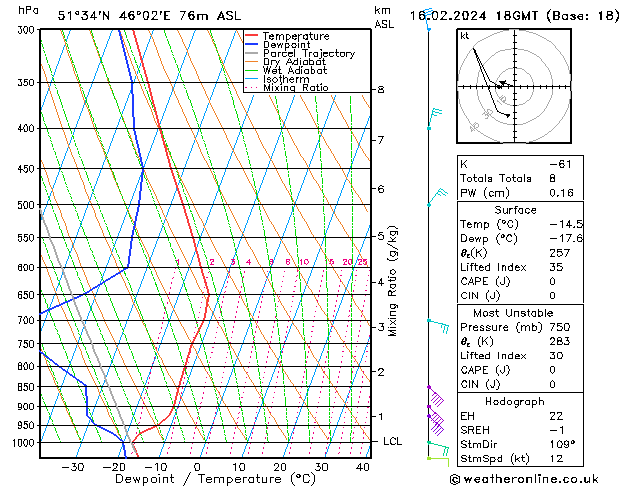Click the 'Totals Totals' row label
Screen dimensions: 629x486
[495, 178]
